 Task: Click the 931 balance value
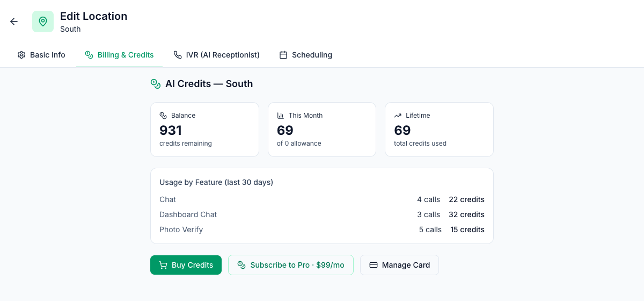[x=171, y=130]
